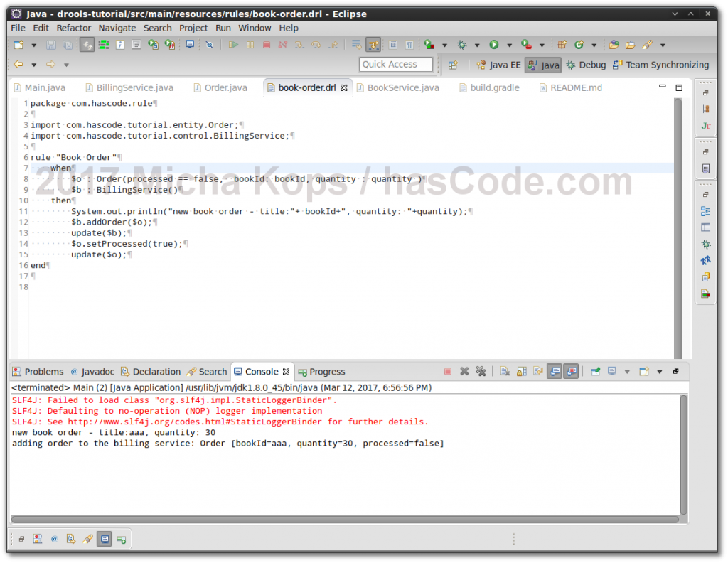Open the Navigate menu
The height and width of the screenshot is (563, 728).
117,28
